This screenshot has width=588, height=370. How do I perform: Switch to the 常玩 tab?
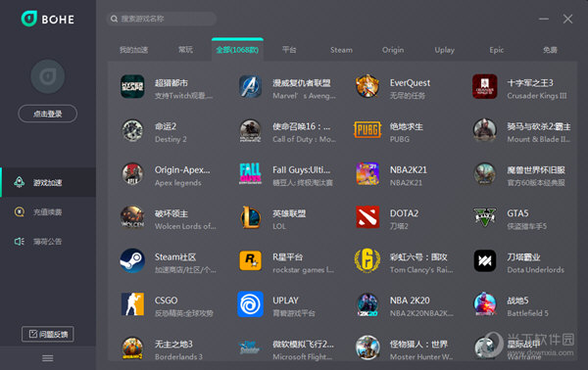pyautogui.click(x=185, y=50)
